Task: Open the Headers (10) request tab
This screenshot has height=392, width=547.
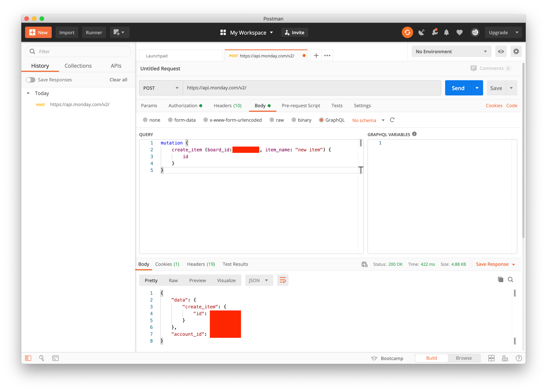Action: tap(227, 106)
